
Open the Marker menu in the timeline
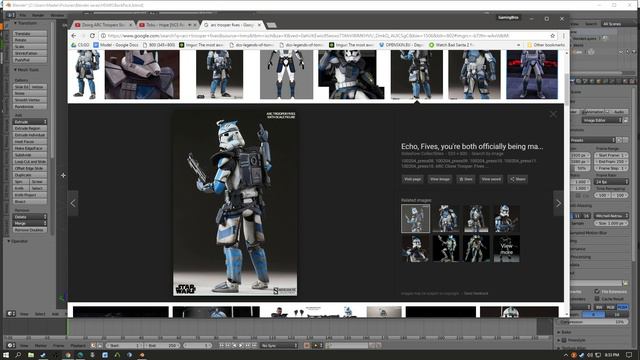point(40,345)
